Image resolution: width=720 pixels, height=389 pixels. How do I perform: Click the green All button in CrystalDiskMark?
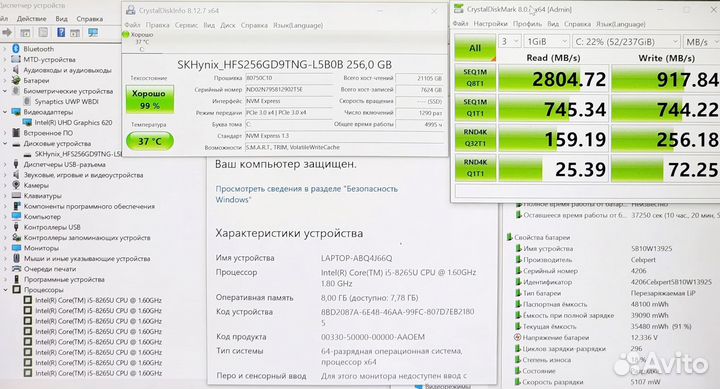475,47
